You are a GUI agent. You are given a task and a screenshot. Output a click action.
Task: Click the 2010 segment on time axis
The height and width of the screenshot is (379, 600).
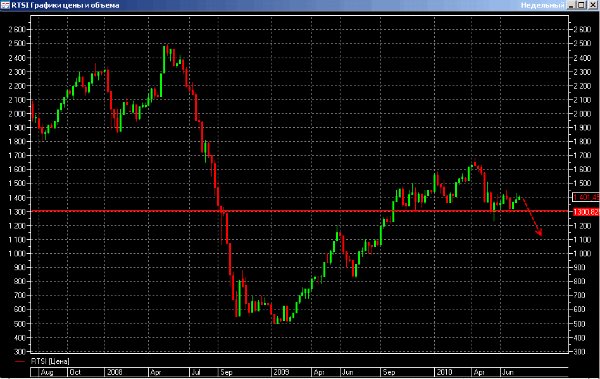[444, 372]
